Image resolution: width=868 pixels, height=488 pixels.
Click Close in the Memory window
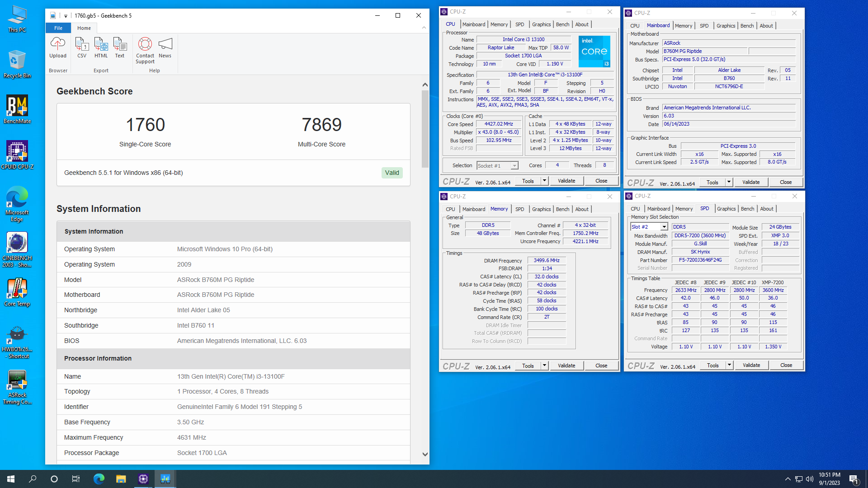(x=601, y=366)
